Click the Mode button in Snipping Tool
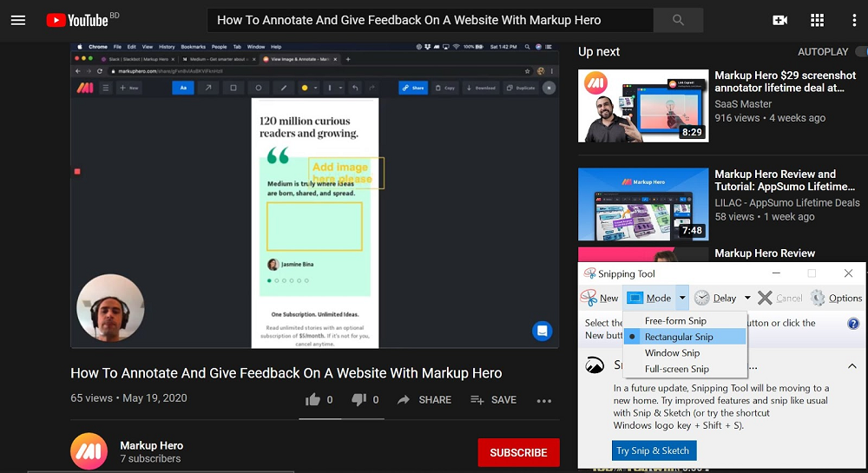The image size is (868, 473). (x=649, y=298)
